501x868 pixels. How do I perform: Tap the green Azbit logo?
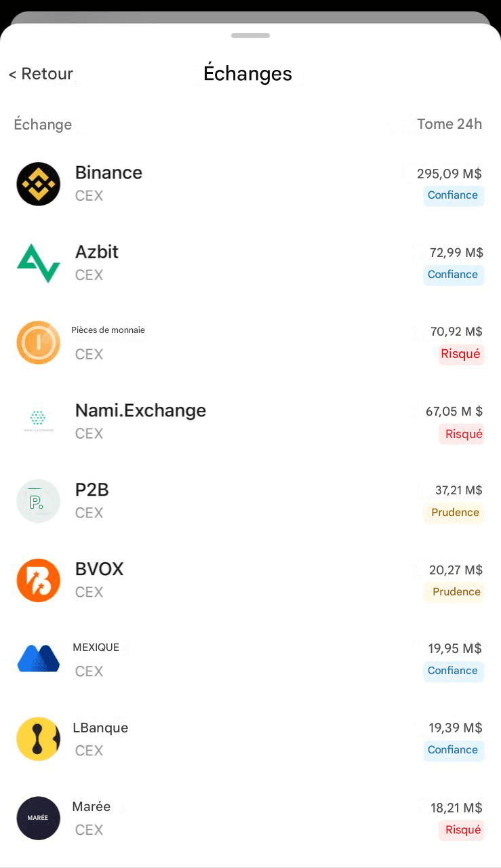tap(39, 263)
